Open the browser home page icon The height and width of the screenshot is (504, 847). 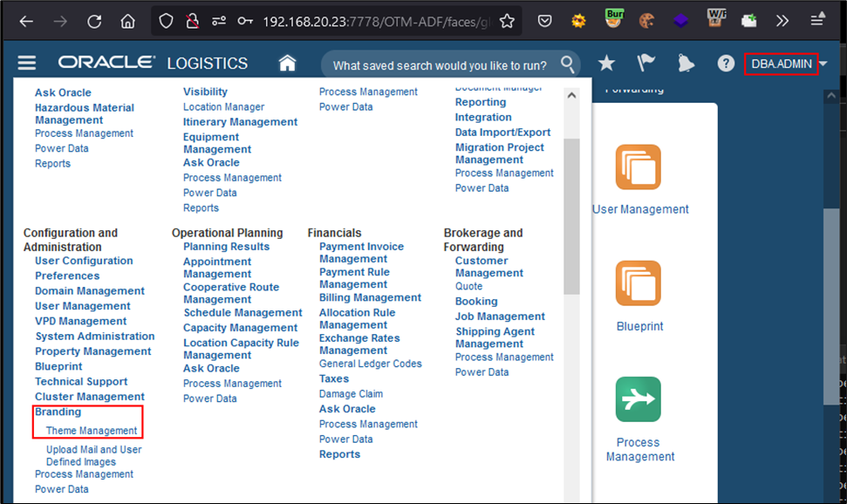pyautogui.click(x=127, y=22)
